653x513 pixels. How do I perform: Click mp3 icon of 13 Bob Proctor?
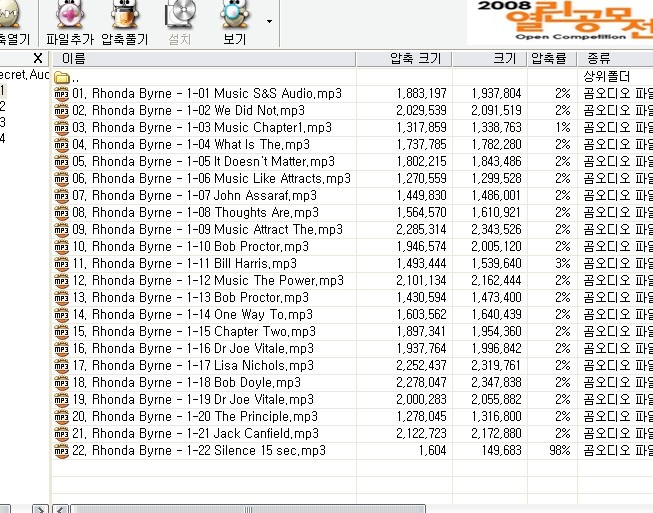coord(62,298)
